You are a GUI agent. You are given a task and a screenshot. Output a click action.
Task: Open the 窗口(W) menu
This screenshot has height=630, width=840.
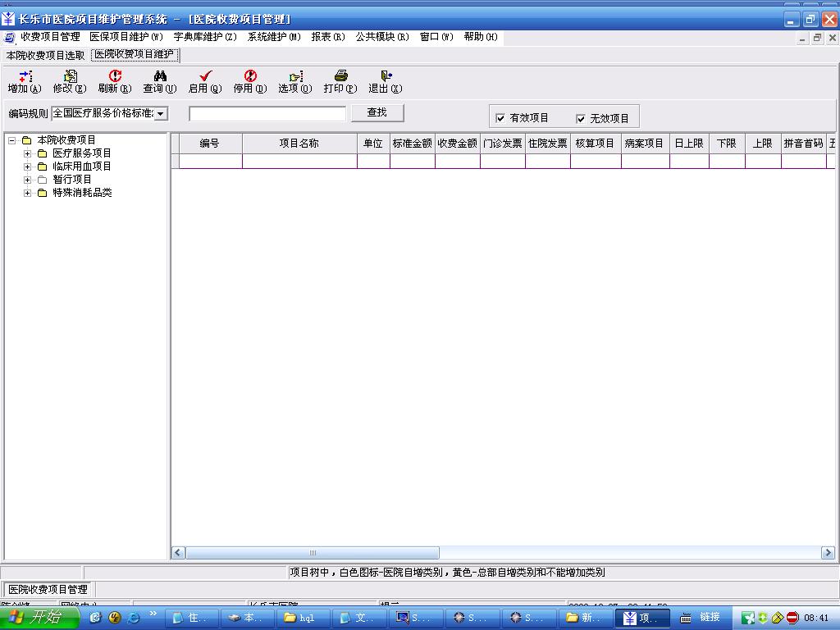click(x=436, y=37)
